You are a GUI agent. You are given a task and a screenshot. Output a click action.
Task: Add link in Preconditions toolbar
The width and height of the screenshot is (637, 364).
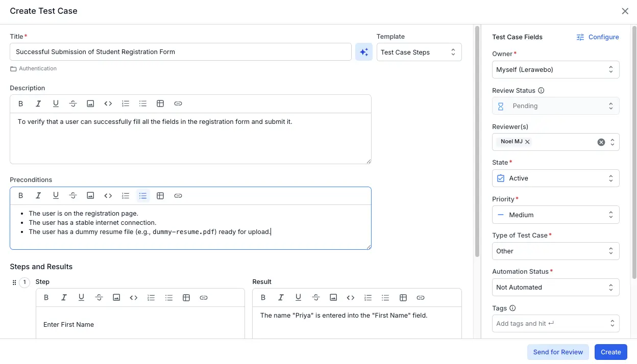coord(178,196)
